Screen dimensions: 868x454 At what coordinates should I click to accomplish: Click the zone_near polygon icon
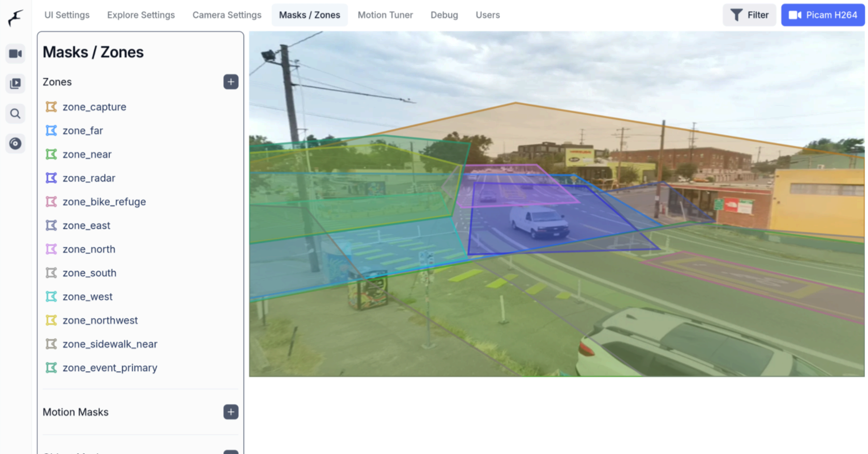[x=51, y=154]
